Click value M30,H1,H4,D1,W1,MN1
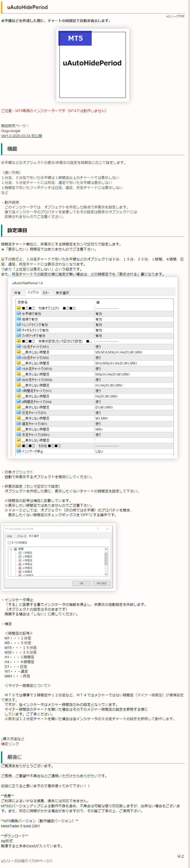 pos(112,374)
